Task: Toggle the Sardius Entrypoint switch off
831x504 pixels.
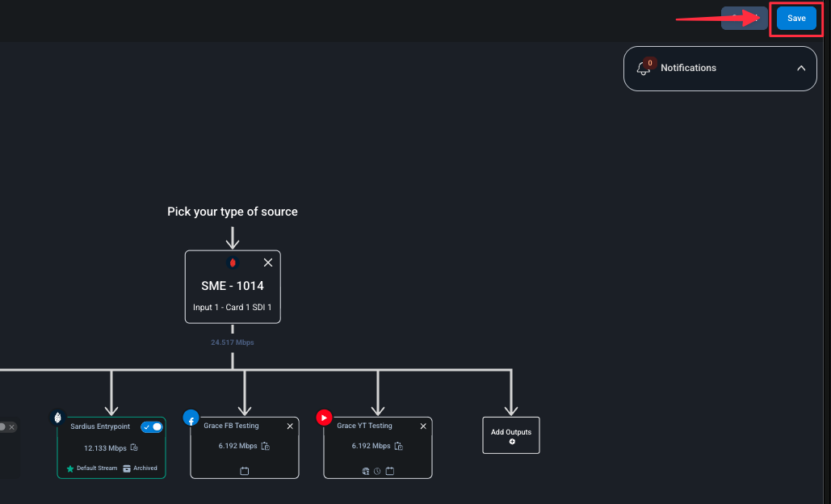Action: click(x=152, y=426)
